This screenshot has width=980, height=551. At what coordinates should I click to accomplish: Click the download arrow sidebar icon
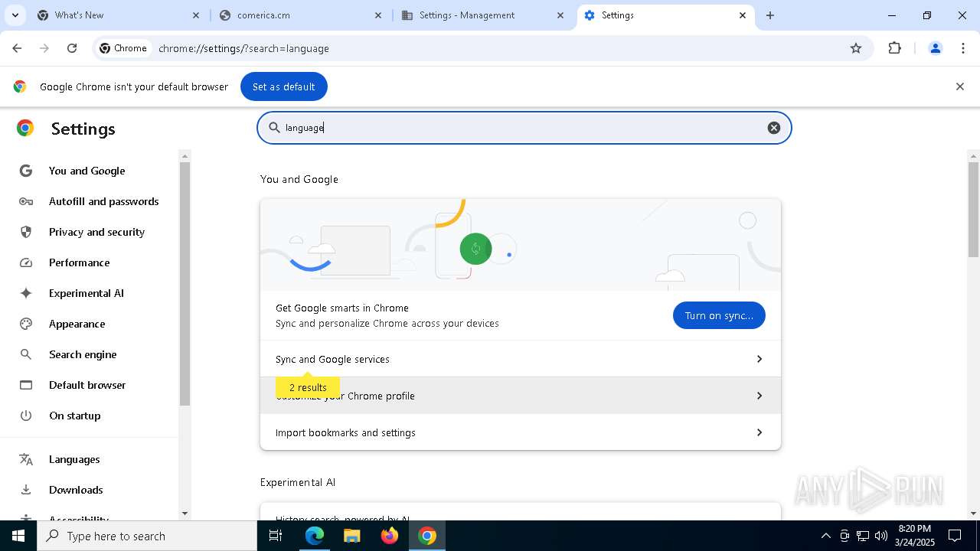26,490
